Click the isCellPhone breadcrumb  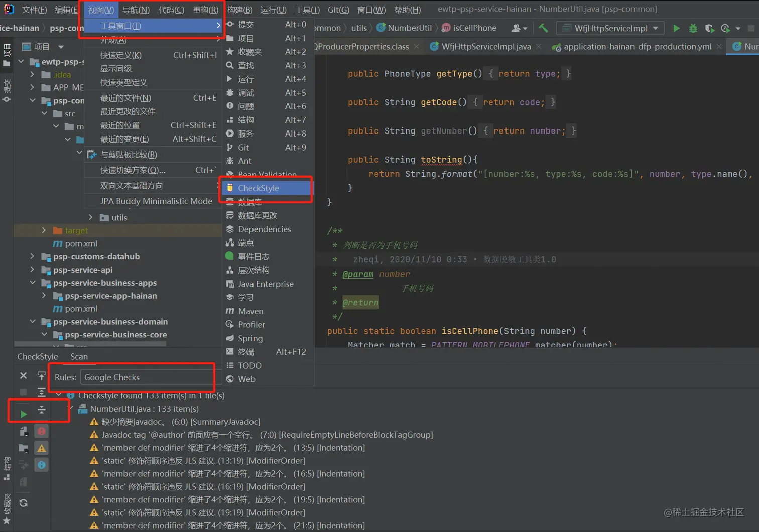tap(475, 28)
